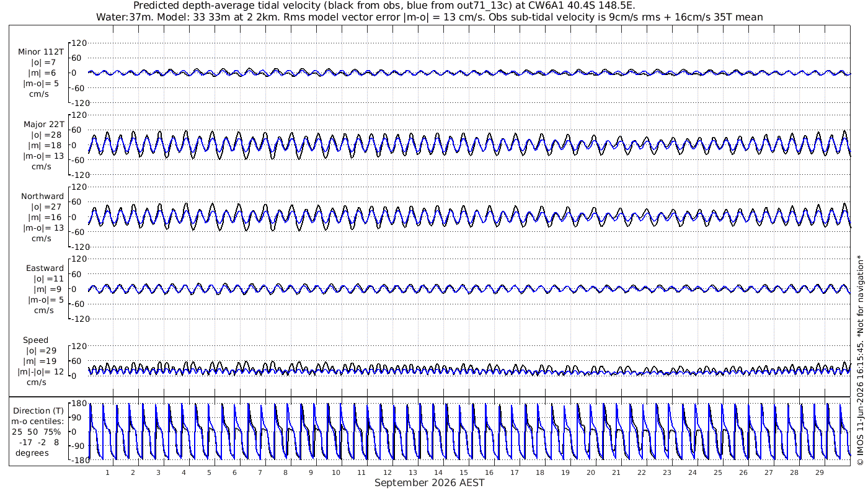The height and width of the screenshot is (496, 868).
Task: Click the '|o| =7' value in Minor panel
Action: [x=43, y=62]
